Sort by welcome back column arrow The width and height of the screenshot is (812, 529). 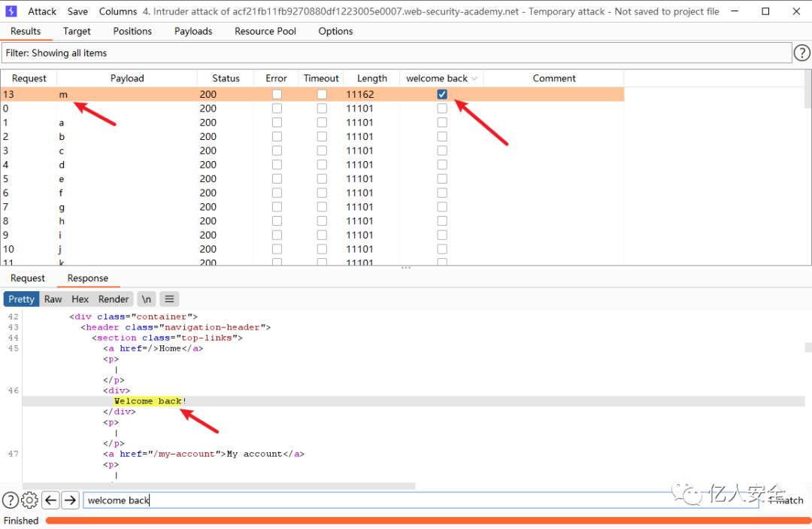[x=474, y=78]
